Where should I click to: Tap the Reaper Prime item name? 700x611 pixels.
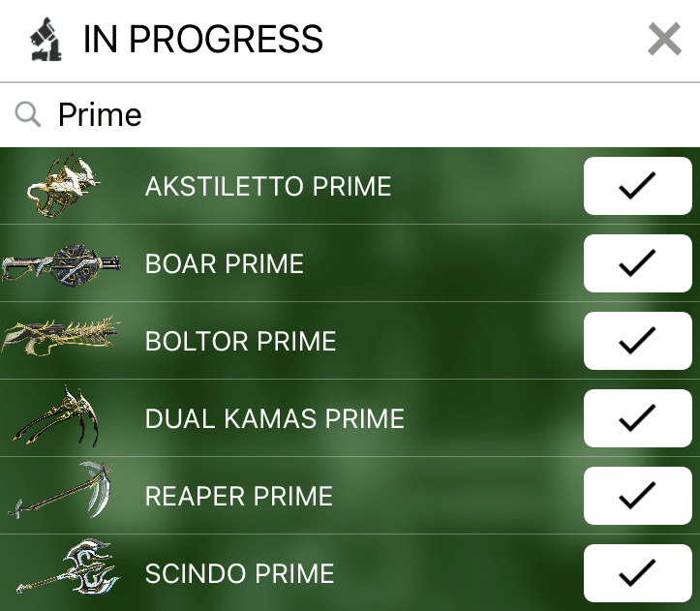point(238,496)
